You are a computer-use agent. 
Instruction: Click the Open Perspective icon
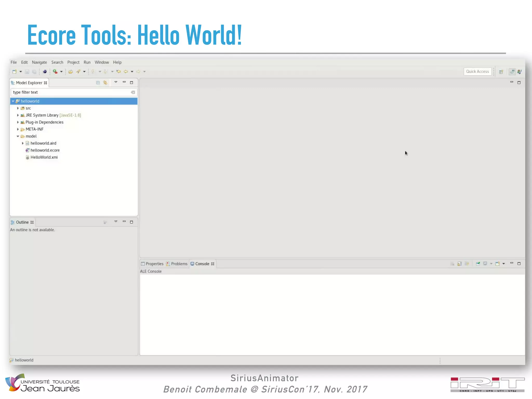click(501, 72)
